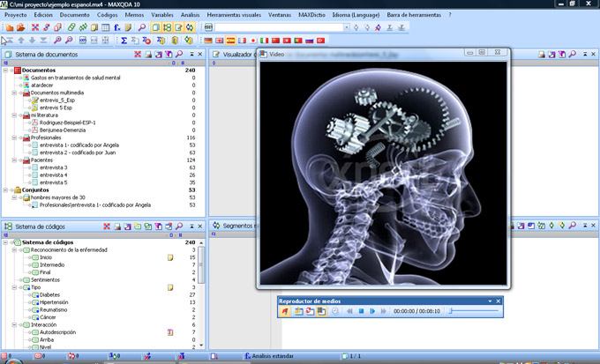Viewport: 600px width, 364px height.
Task: Open the memo icon next to Autodescripción code
Action: coord(170,332)
